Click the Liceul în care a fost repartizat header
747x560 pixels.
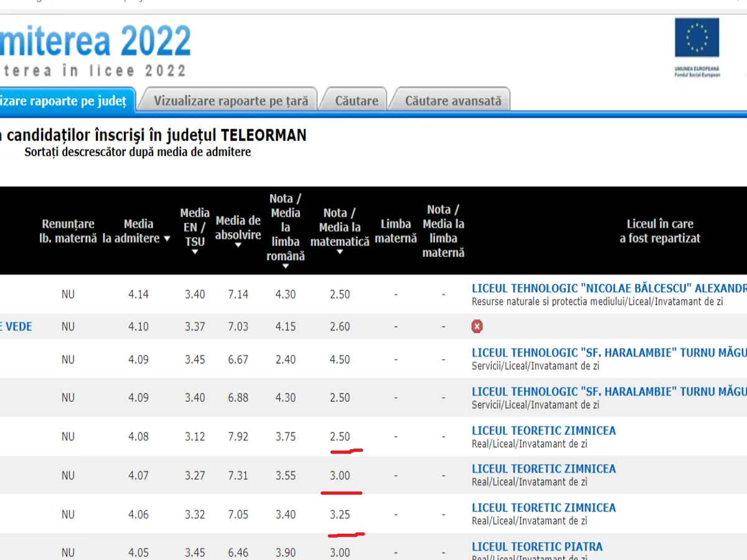click(660, 231)
